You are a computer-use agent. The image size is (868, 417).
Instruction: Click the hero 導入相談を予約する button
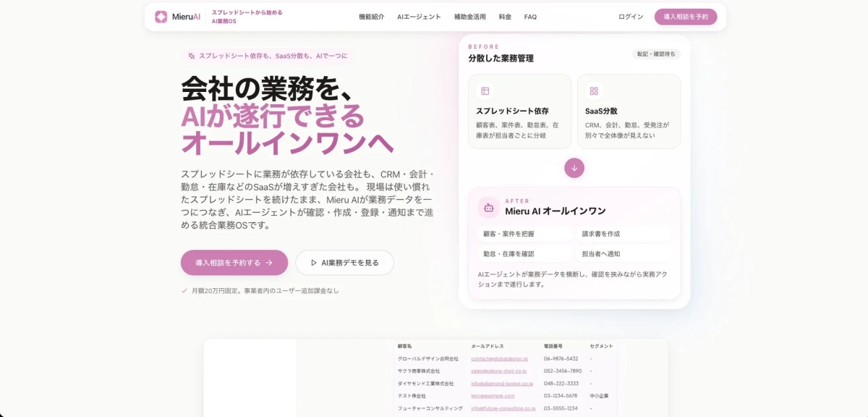point(234,263)
